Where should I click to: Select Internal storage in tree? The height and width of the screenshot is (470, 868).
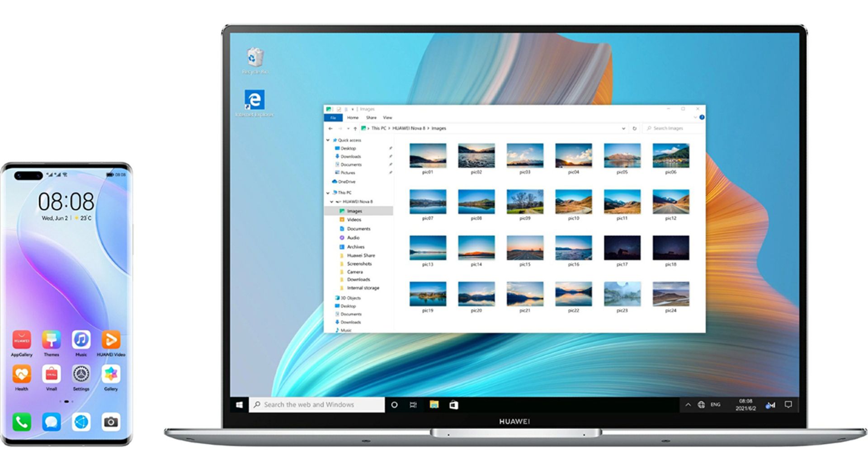[359, 288]
